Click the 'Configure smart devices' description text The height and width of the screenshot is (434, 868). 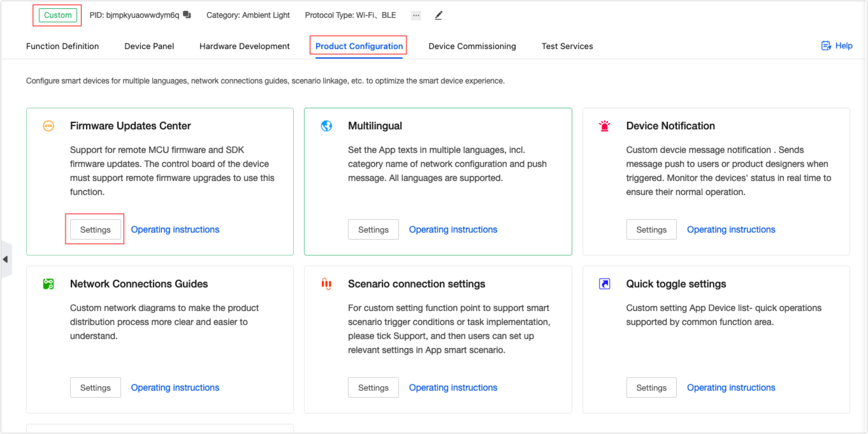coord(265,81)
